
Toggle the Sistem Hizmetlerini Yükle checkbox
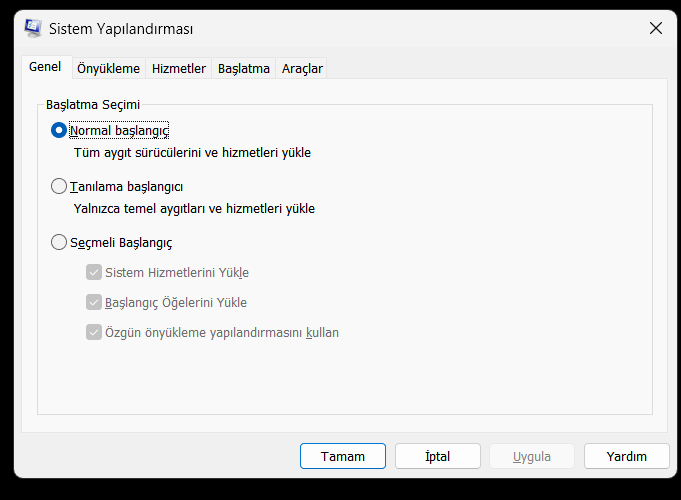click(x=94, y=272)
